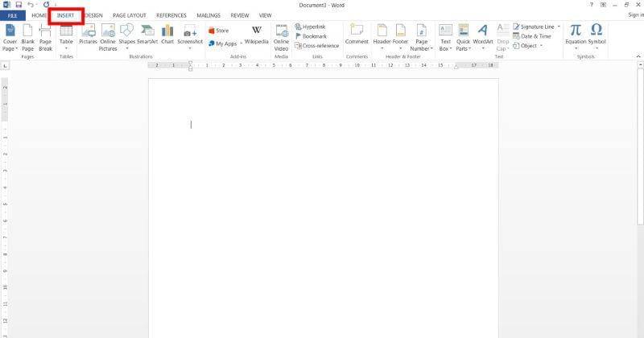Open the Wikipedia add-in
644x338 pixels.
point(257,35)
